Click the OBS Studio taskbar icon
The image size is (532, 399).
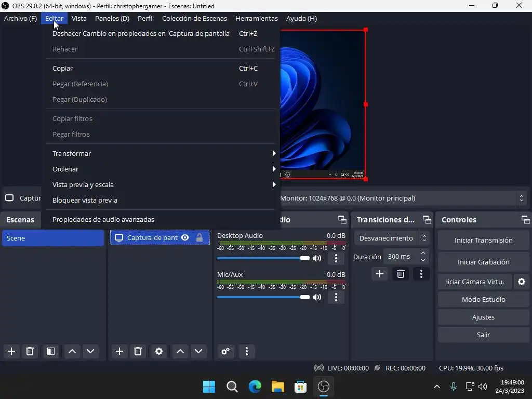point(323,387)
